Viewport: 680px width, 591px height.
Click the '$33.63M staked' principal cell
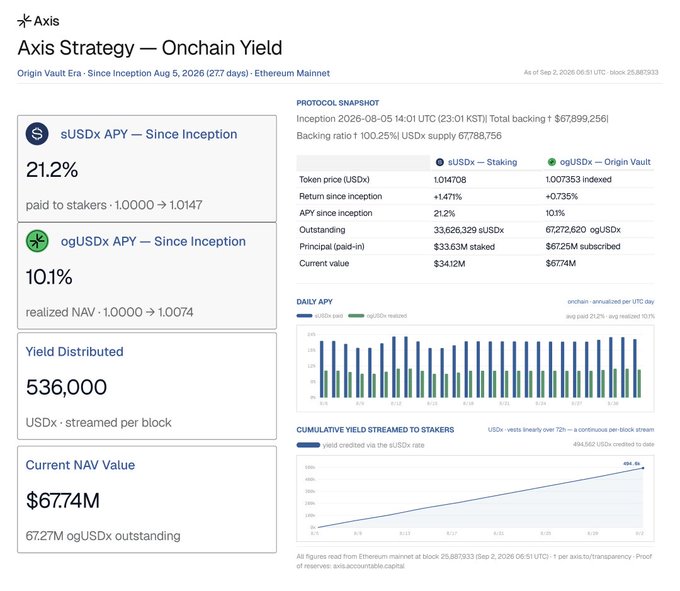464,247
